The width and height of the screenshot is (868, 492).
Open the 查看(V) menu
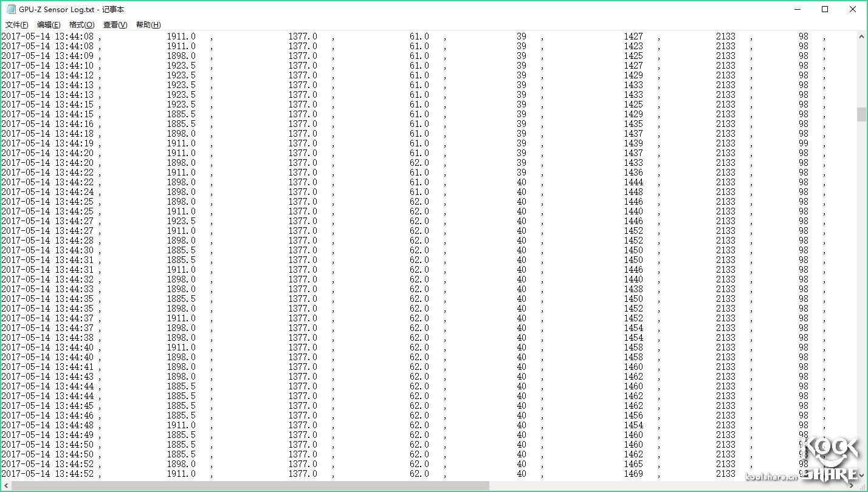click(114, 25)
